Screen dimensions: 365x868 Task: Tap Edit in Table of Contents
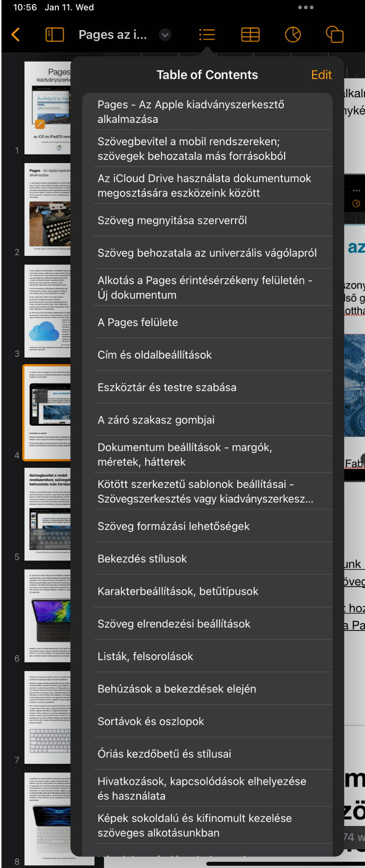(x=321, y=75)
